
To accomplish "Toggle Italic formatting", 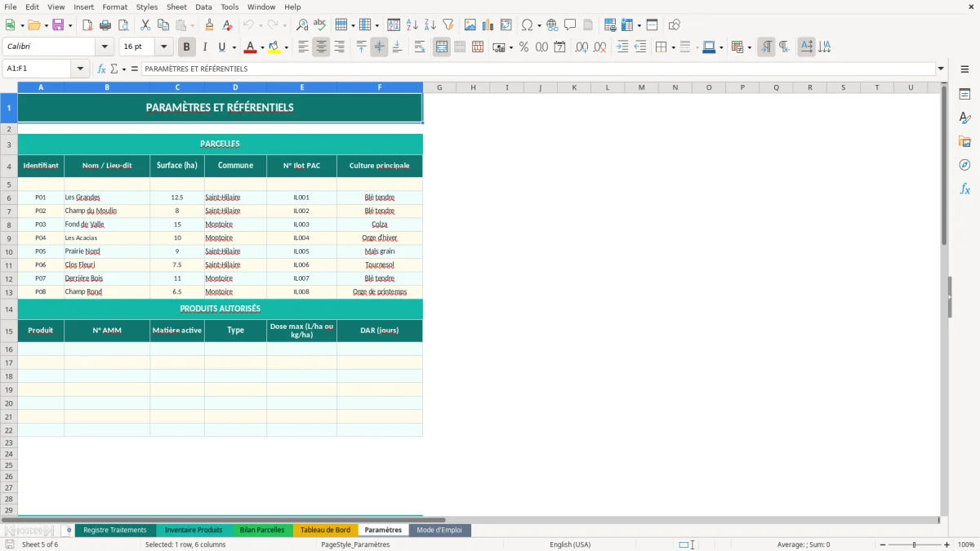I will tap(204, 47).
